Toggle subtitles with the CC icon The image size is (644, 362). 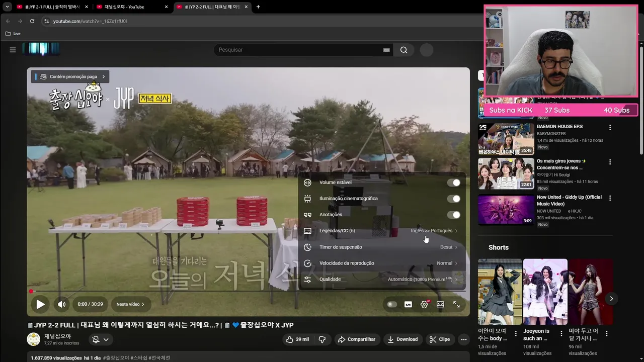(408, 304)
